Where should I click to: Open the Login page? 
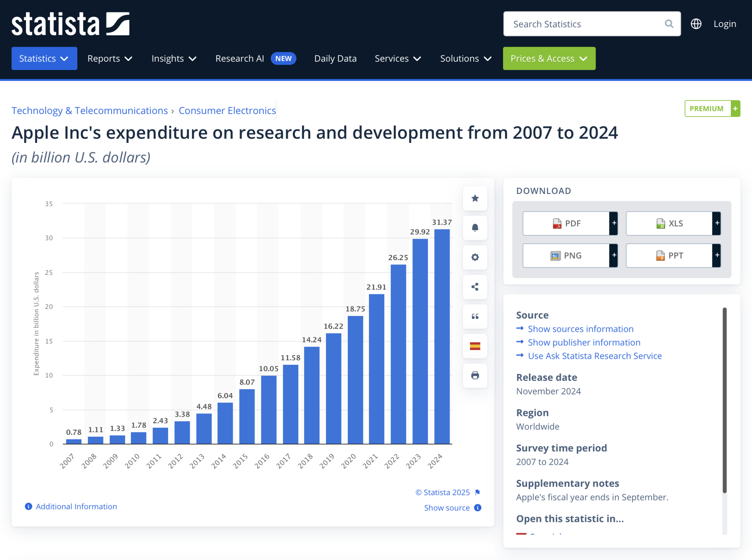tap(724, 23)
